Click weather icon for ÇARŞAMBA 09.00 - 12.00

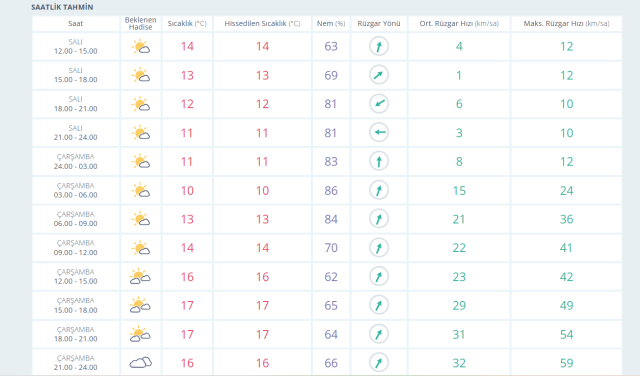[x=141, y=248]
